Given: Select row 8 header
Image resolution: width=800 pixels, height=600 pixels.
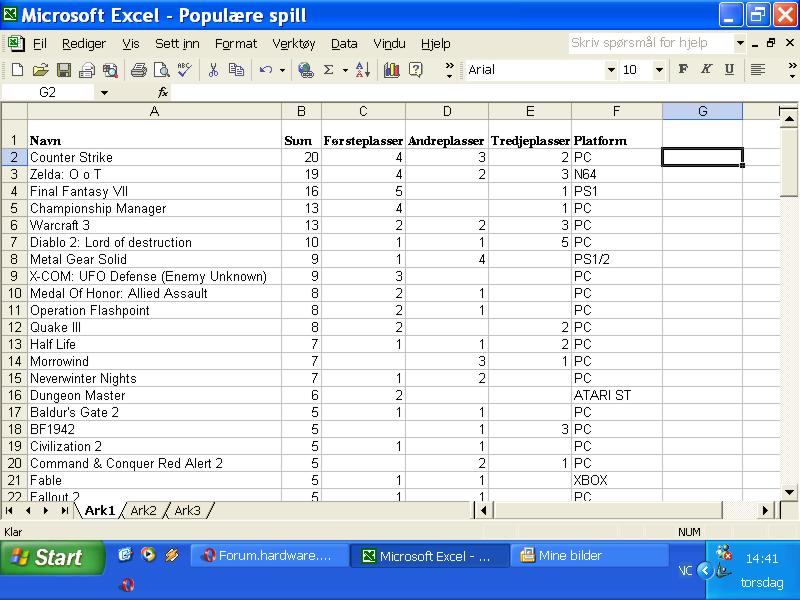Looking at the screenshot, I should pos(14,259).
